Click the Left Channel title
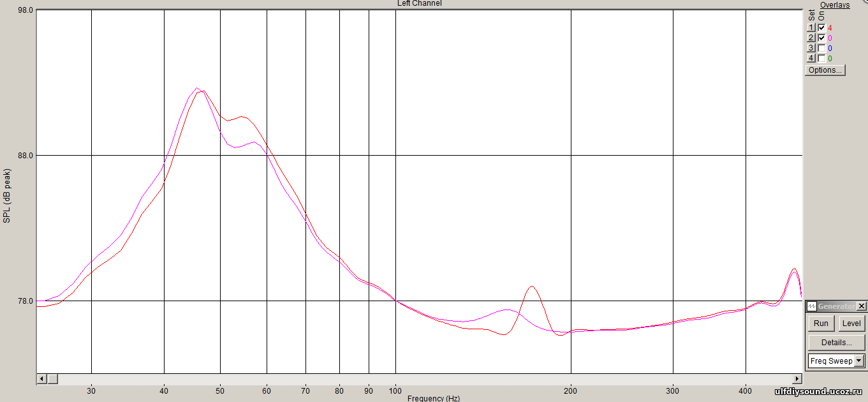This screenshot has height=402, width=868. coord(419,3)
